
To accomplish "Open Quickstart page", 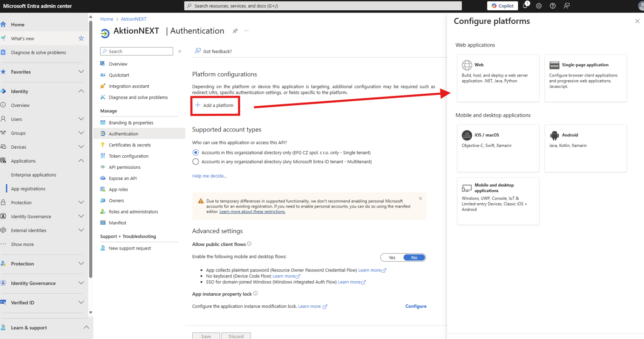I will pyautogui.click(x=119, y=75).
